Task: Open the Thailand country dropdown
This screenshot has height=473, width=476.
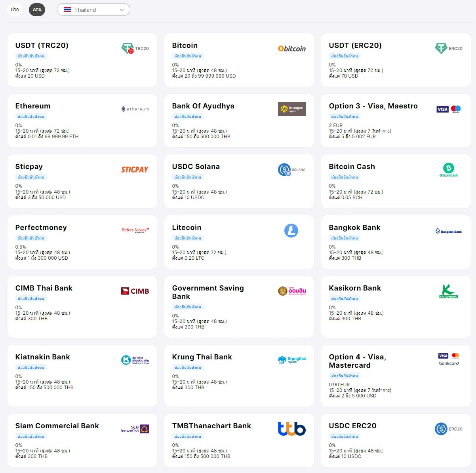Action: 93,10
